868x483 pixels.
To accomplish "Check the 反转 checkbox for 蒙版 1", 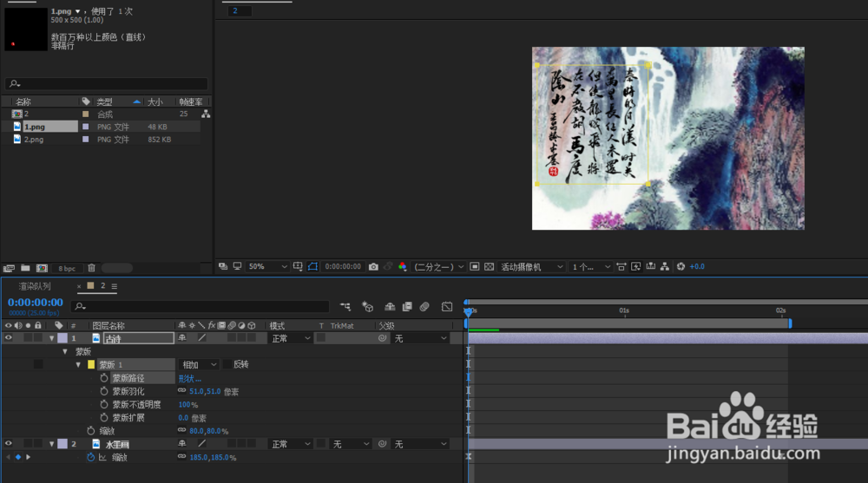I will click(x=227, y=364).
